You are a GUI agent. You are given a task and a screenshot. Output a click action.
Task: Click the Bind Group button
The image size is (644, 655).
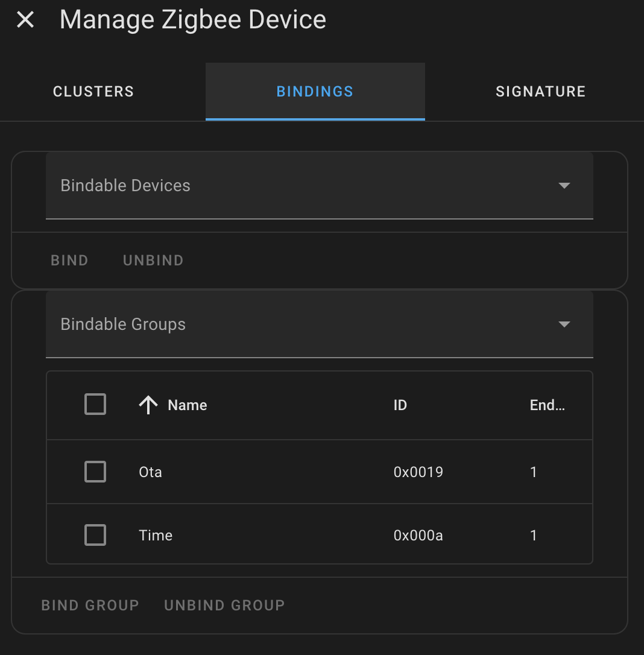(x=90, y=605)
